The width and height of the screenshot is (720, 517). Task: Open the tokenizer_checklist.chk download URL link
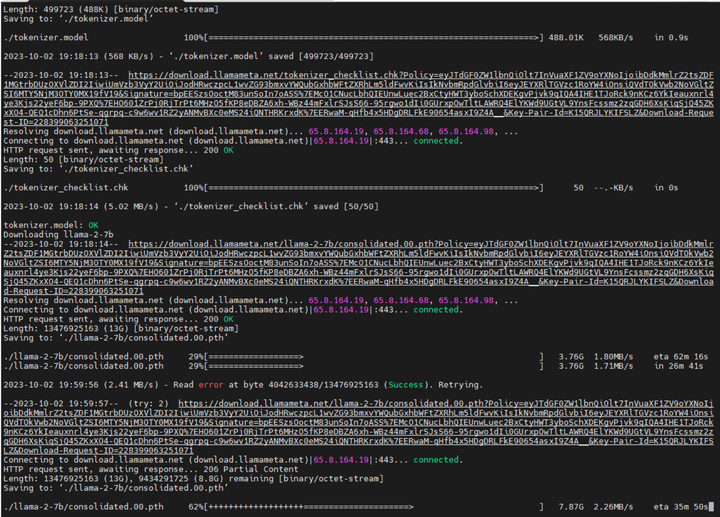(x=358, y=98)
